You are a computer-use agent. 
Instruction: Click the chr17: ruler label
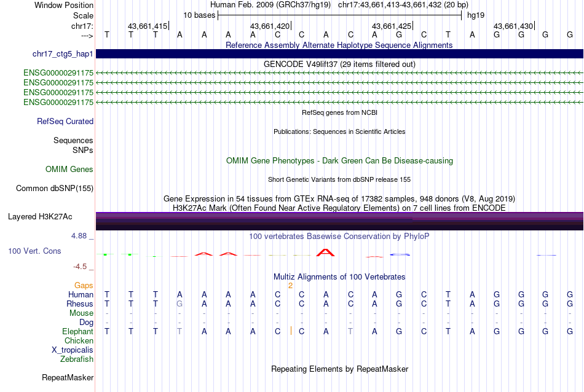pyautogui.click(x=82, y=26)
